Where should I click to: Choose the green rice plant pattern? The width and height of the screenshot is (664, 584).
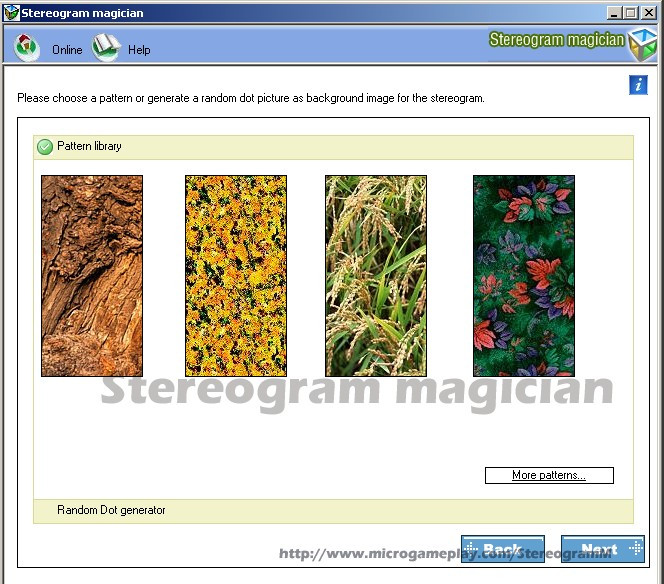(376, 276)
